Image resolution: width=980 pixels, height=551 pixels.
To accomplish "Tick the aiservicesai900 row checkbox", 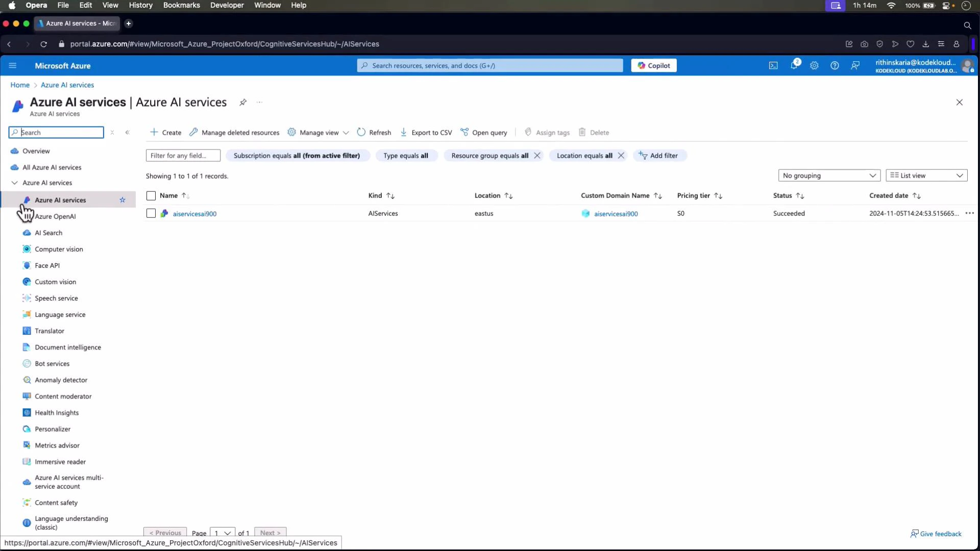I will pos(151,213).
